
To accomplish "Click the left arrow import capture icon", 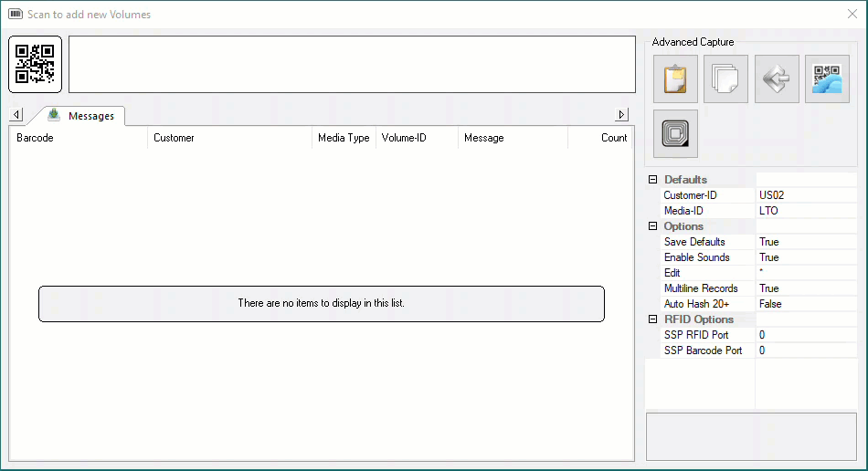I will pyautogui.click(x=777, y=78).
